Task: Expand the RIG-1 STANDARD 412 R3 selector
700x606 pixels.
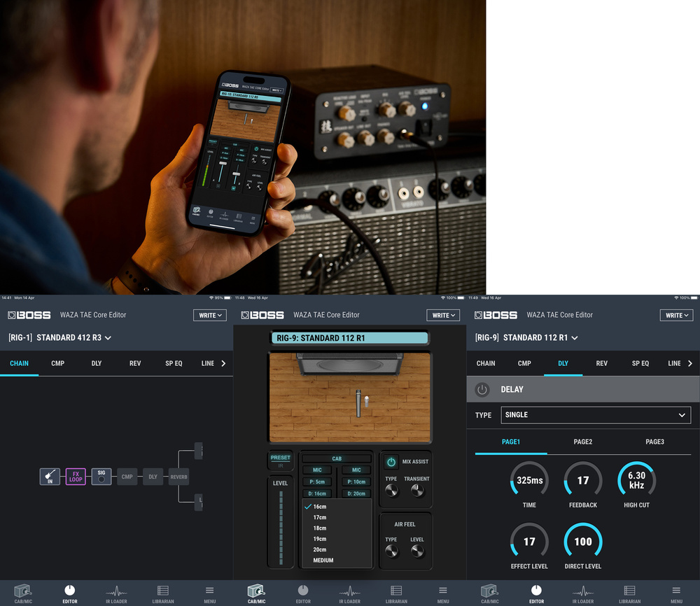Action: click(59, 338)
